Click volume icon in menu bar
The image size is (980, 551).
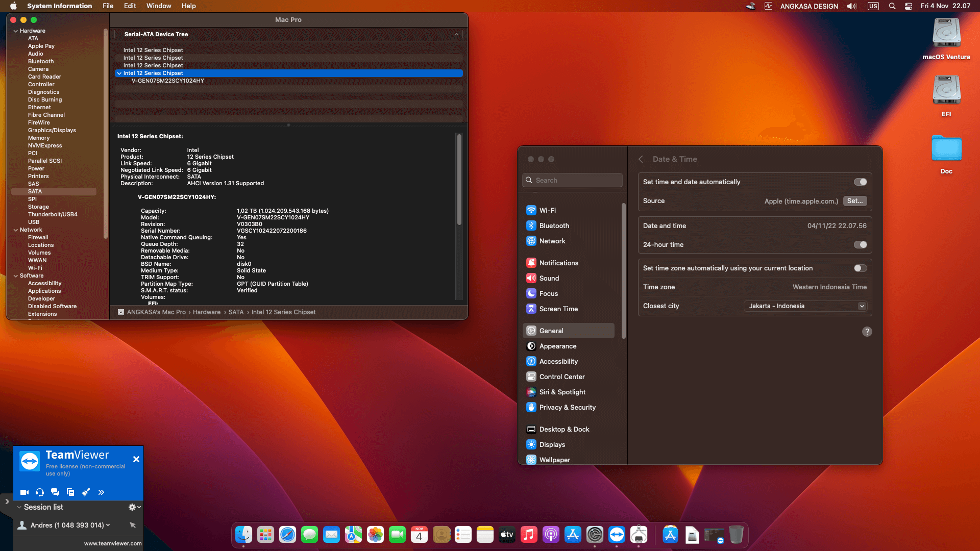point(852,6)
